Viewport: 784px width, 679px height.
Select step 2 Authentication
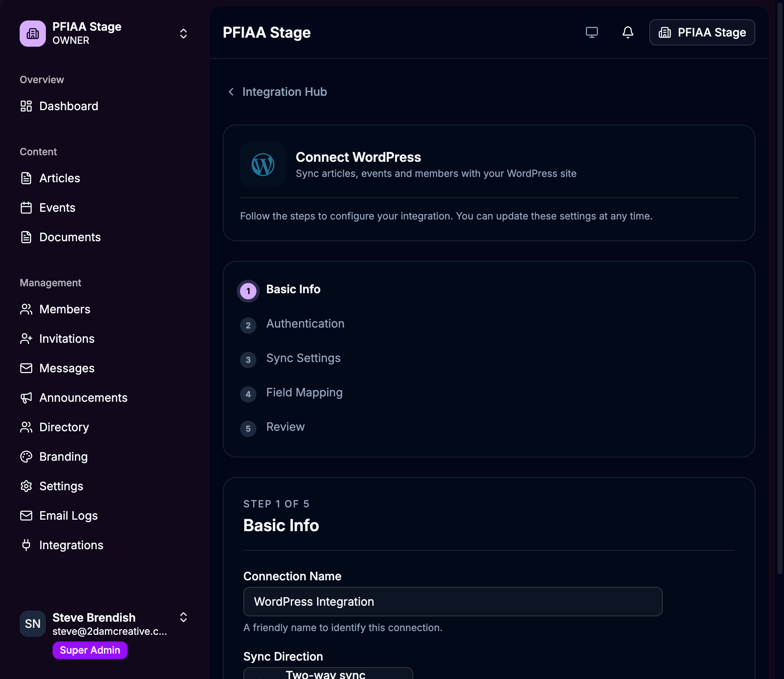click(x=305, y=324)
